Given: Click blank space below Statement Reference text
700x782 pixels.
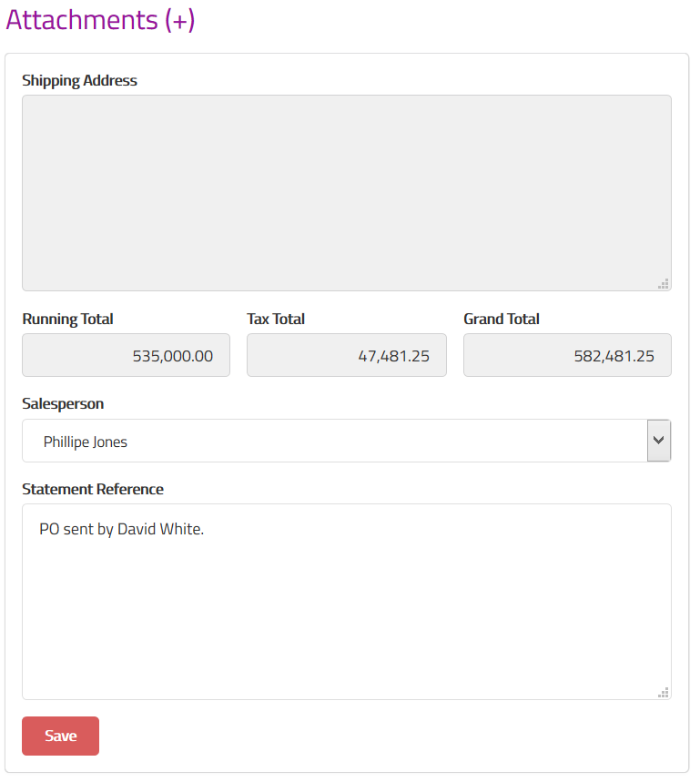Looking at the screenshot, I should click(x=346, y=628).
